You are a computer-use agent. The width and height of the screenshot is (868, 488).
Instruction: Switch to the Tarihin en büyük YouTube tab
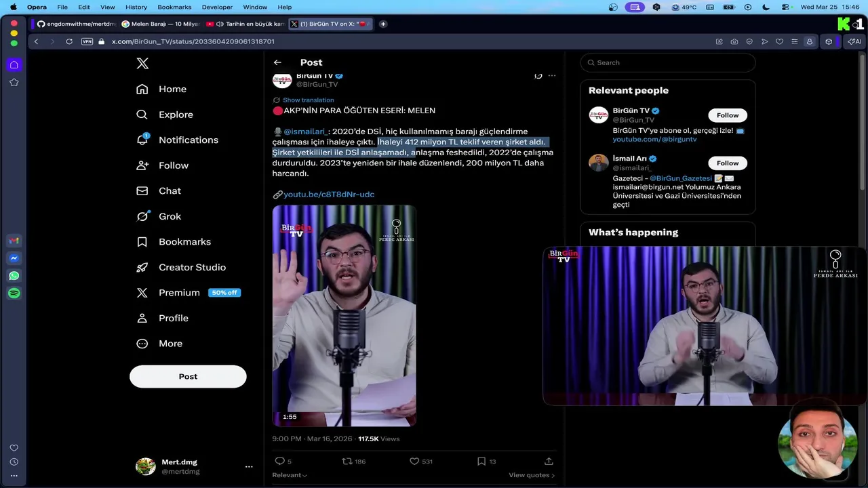[x=245, y=24]
